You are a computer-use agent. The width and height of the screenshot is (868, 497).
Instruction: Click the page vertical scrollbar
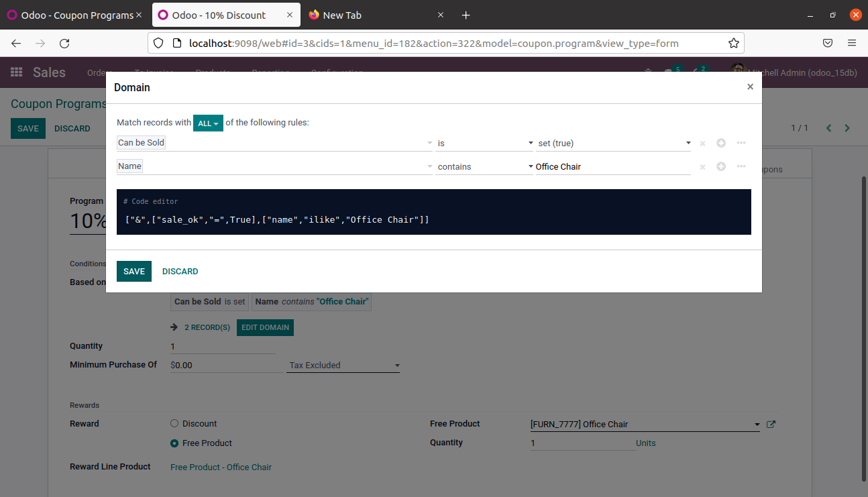(863, 329)
